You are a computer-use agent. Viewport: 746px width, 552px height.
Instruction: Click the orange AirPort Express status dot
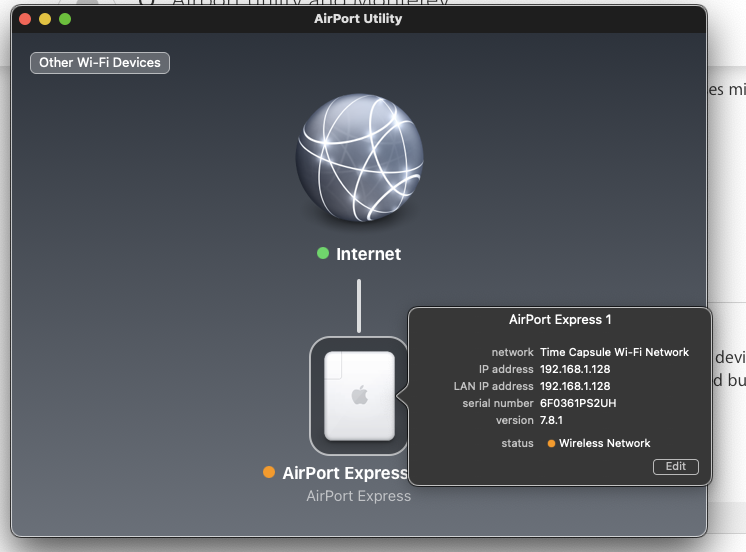pos(269,472)
